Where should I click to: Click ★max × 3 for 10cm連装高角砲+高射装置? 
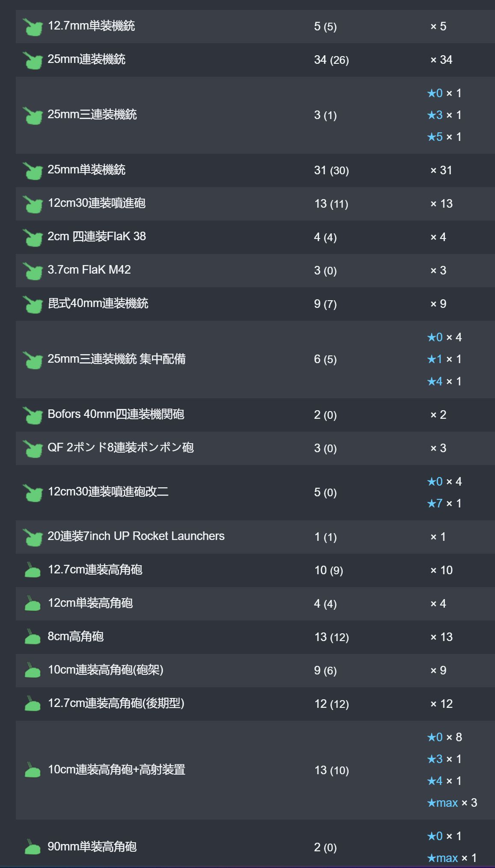click(x=452, y=803)
